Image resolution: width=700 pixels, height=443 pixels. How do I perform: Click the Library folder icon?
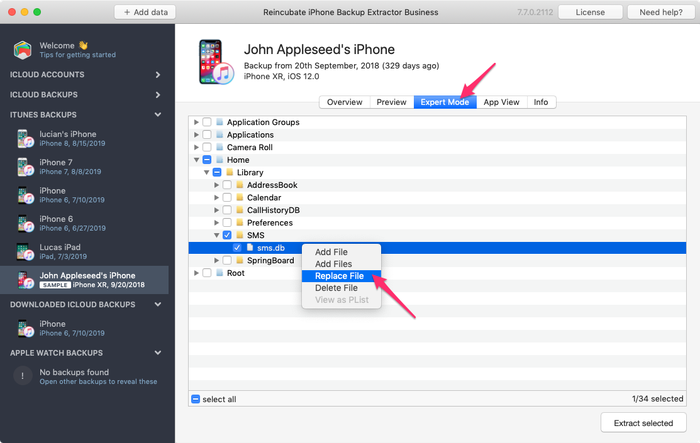point(229,172)
